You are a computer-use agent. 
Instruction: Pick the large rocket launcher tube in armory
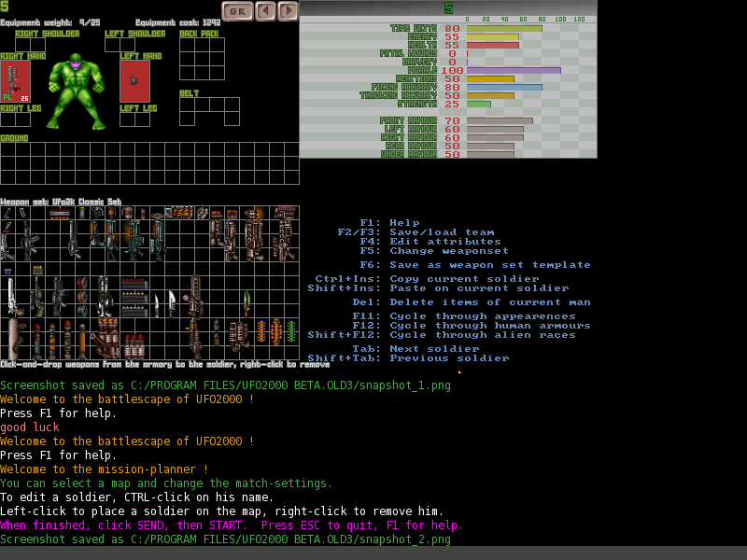tap(15, 336)
